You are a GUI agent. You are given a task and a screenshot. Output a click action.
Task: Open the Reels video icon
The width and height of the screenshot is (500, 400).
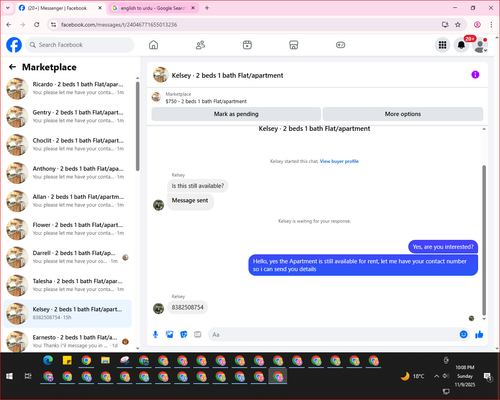coord(247,45)
